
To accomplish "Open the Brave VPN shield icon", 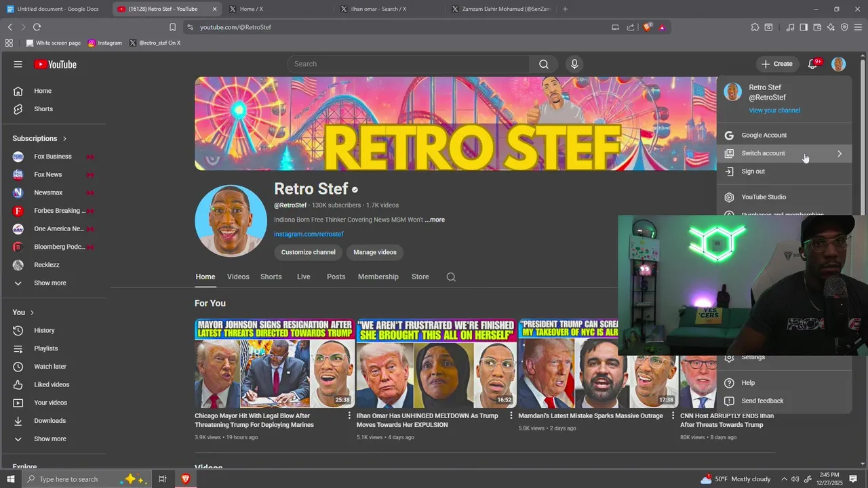I will click(x=844, y=27).
